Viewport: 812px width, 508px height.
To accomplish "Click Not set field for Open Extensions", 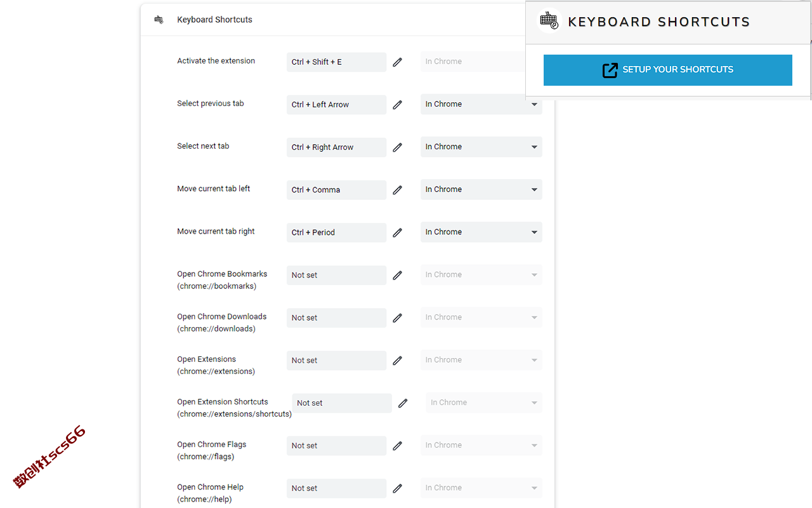I will point(336,361).
